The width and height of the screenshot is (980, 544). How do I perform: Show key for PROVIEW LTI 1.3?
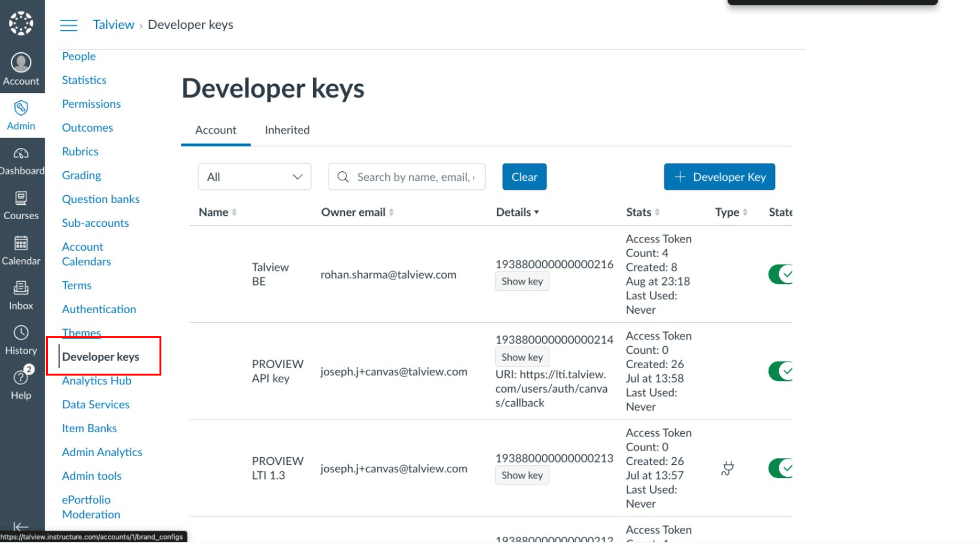tap(522, 475)
